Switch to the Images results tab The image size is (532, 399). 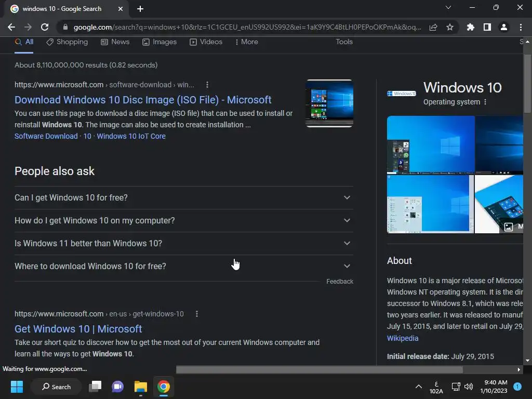(x=159, y=42)
